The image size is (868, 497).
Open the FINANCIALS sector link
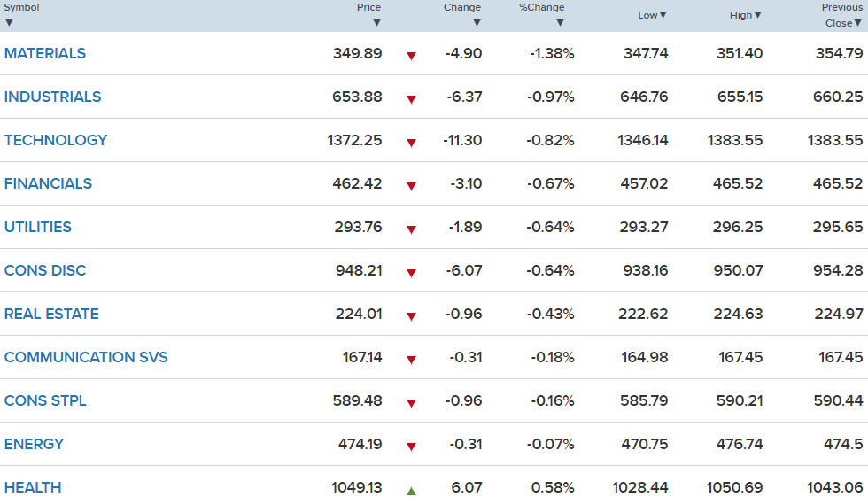click(x=48, y=183)
